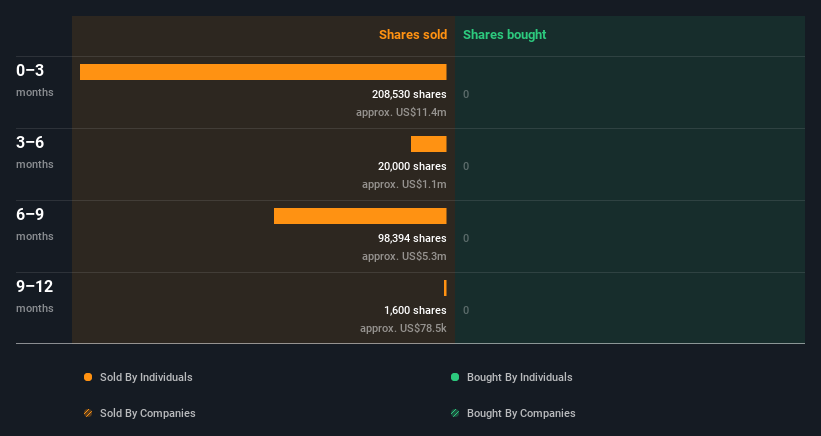Click the 208,530 shares value
821x436 pixels.
pyautogui.click(x=409, y=94)
